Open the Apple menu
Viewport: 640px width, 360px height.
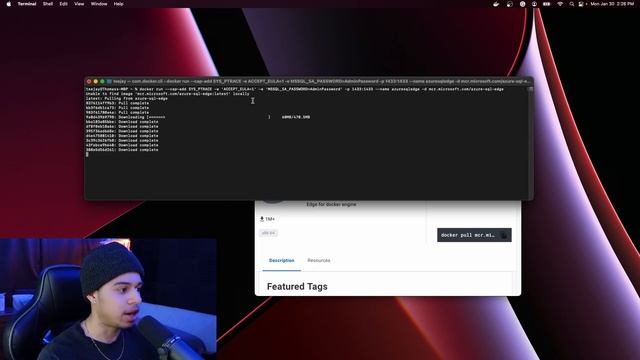coord(9,4)
